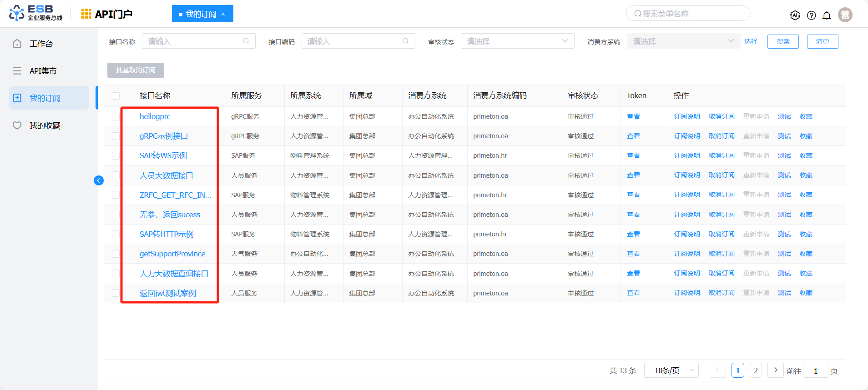Click the API门户 grid icon
This screenshot has height=390, width=868.
(x=86, y=14)
